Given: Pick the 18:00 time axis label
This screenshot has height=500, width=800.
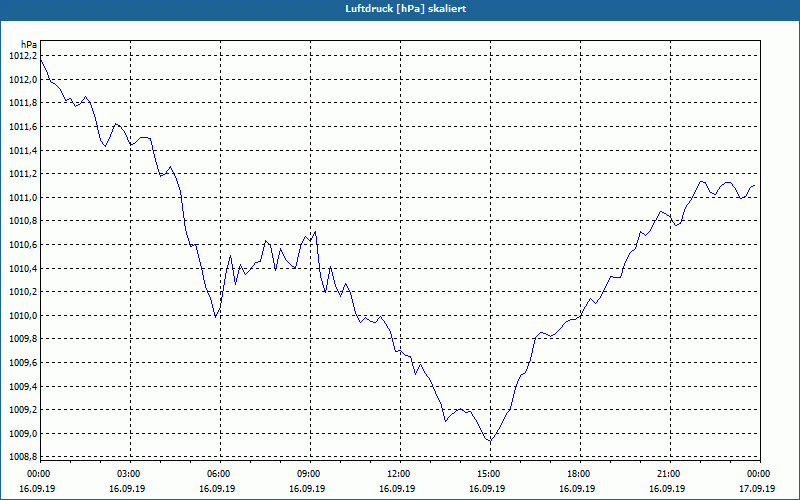Looking at the screenshot, I should [581, 474].
